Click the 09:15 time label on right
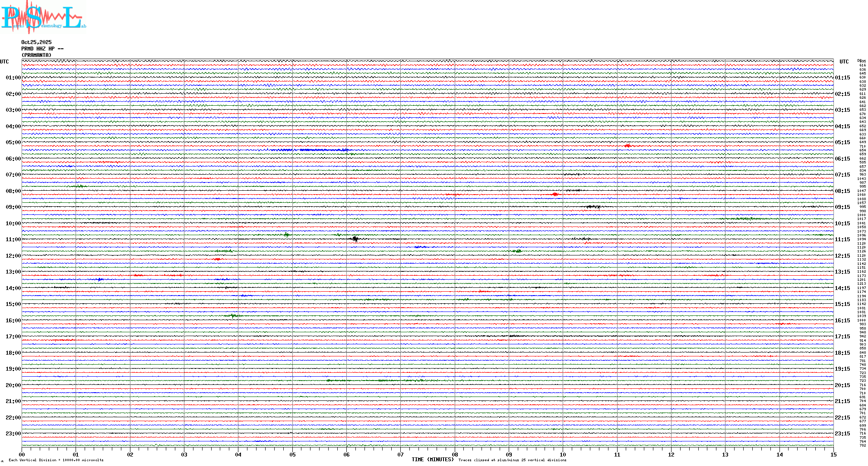 click(842, 207)
